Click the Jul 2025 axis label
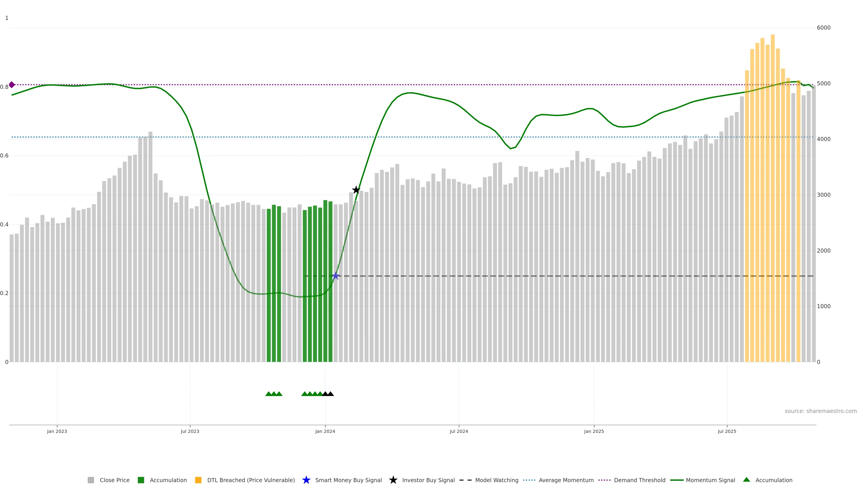Viewport: 868px width, 488px height. 727,432
